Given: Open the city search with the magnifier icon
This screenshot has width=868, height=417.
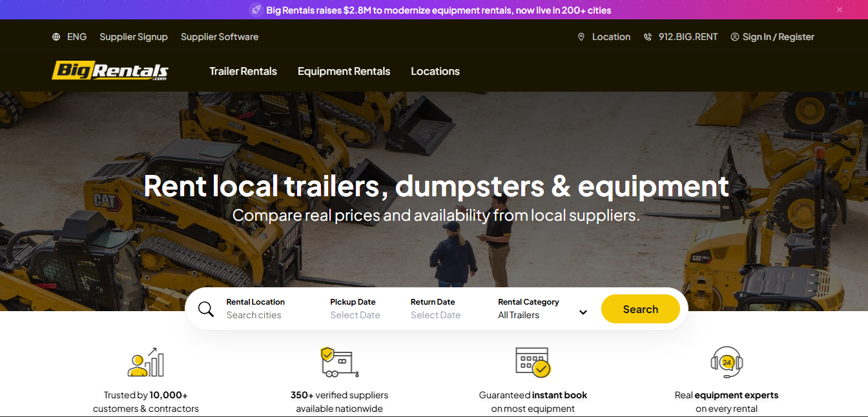Looking at the screenshot, I should pyautogui.click(x=206, y=309).
